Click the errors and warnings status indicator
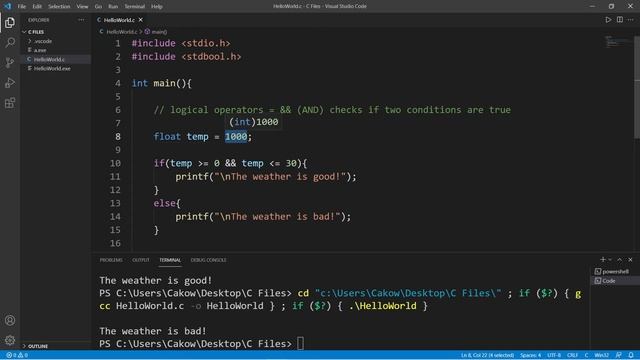This screenshot has width=640, height=360. [x=17, y=355]
